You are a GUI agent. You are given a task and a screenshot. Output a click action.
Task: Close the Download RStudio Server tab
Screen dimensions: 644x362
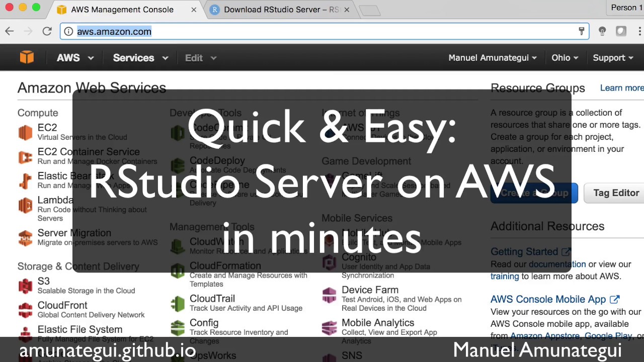tap(347, 10)
